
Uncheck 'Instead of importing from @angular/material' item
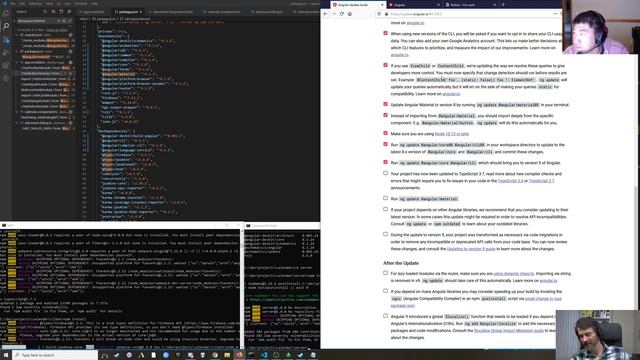click(x=385, y=116)
